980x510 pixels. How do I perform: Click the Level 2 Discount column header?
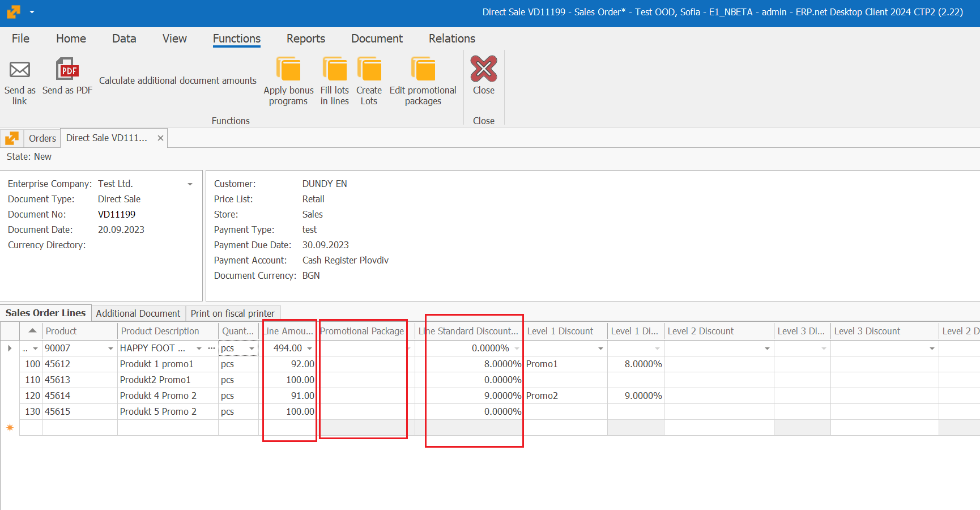719,331
